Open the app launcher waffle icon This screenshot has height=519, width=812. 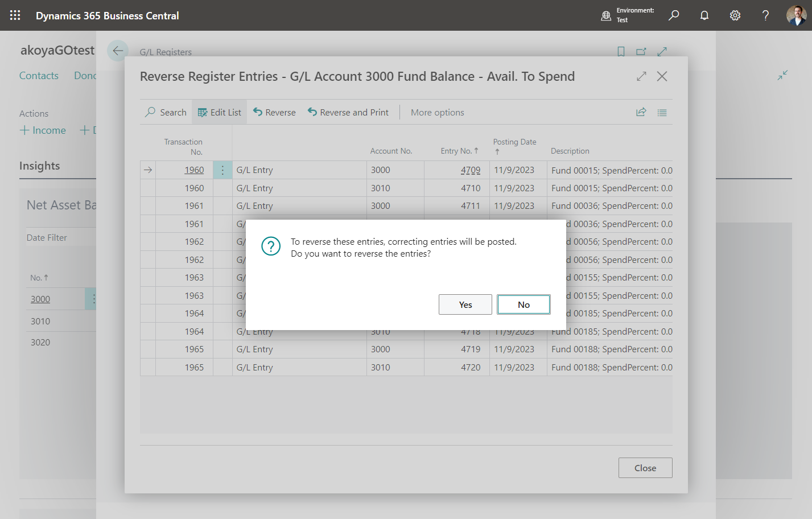15,15
